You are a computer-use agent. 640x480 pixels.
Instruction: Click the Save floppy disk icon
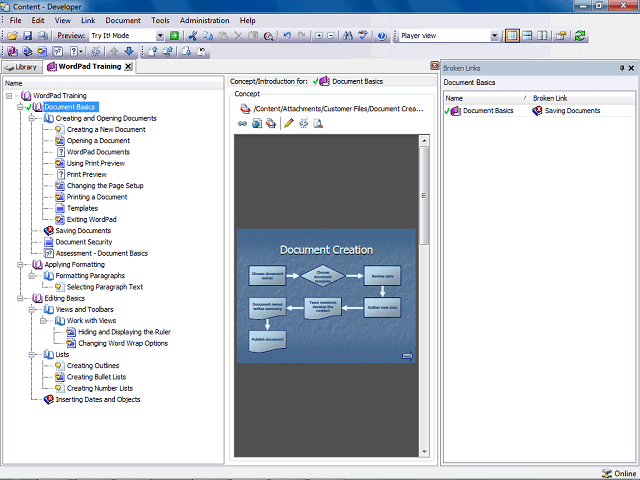(x=27, y=36)
